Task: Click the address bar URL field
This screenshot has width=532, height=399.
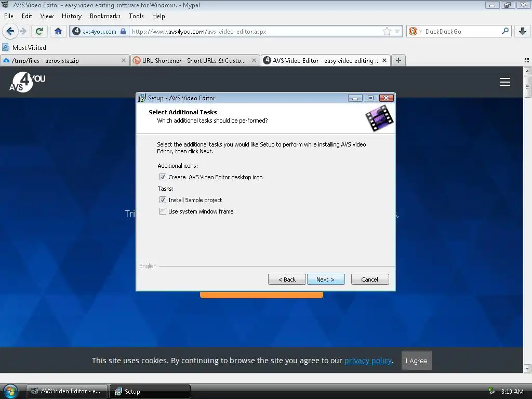Action: pyautogui.click(x=256, y=32)
